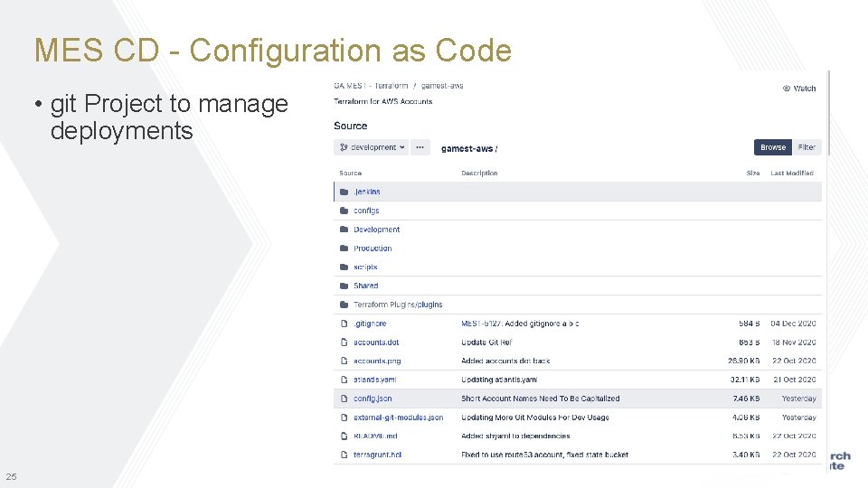Open external-git-modules.json file

398,418
